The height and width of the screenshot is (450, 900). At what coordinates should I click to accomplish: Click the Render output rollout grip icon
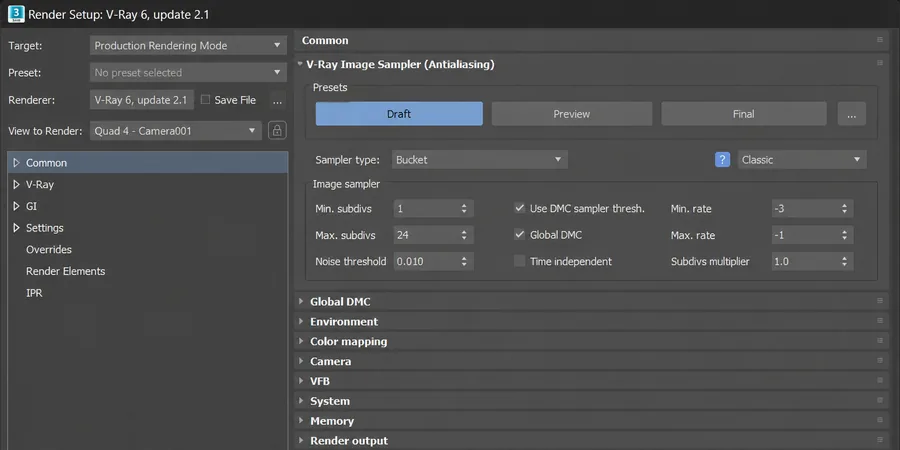(879, 440)
